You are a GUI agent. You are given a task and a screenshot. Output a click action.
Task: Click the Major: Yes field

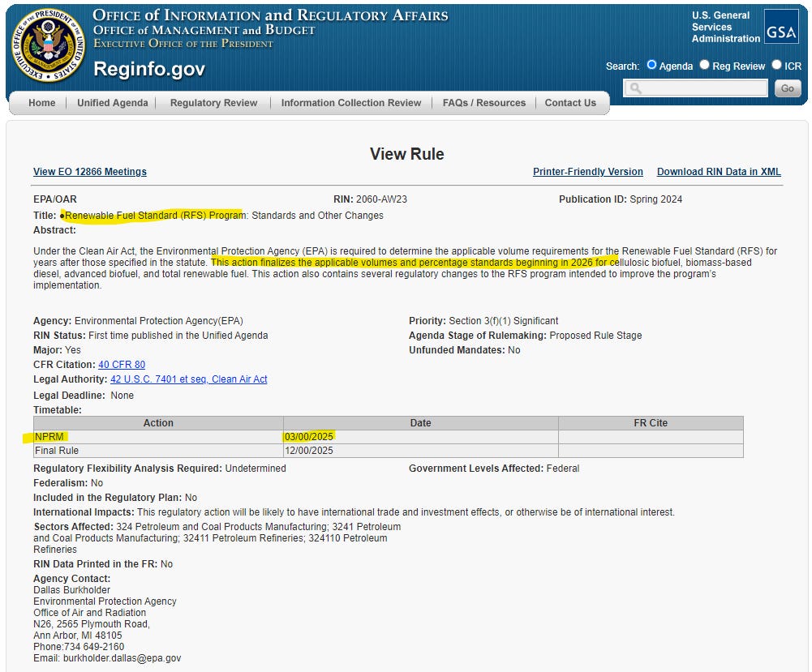57,349
